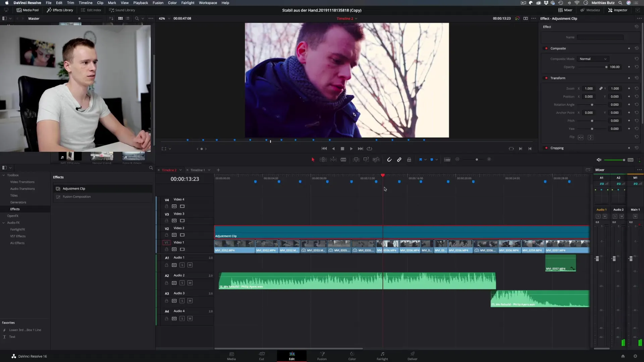
Task: Toggle the Position Lock icon
Action: 409,160
